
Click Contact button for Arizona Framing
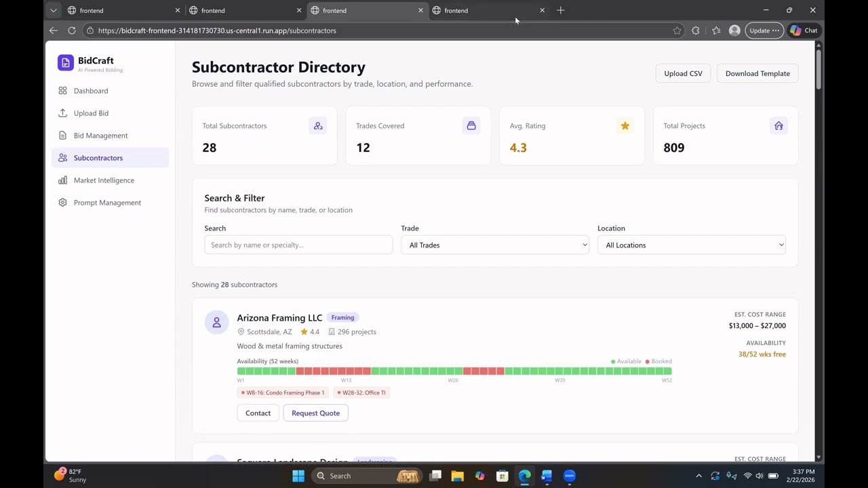pyautogui.click(x=258, y=413)
